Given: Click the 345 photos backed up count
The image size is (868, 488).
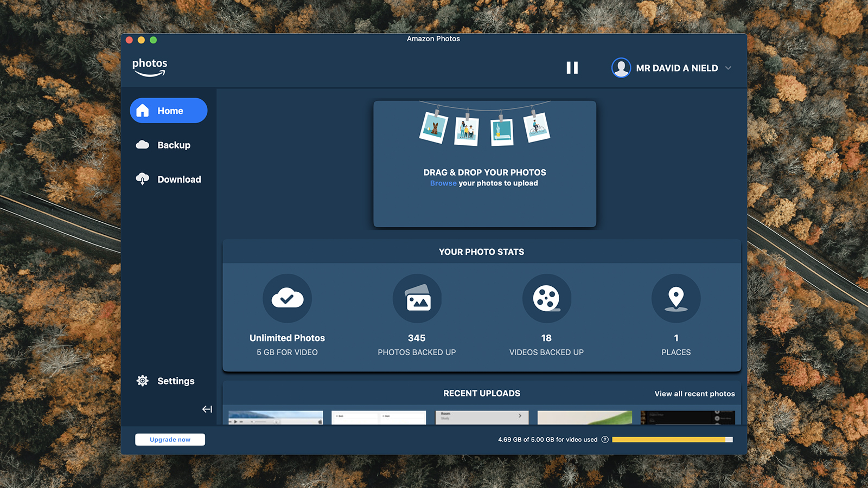Looking at the screenshot, I should 417,338.
